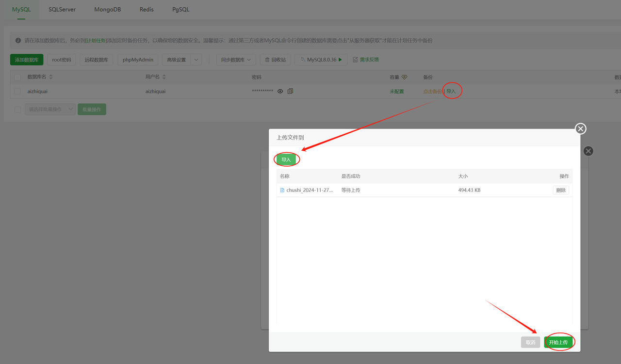Tick the checkbox beside batch operation dropdown
This screenshot has width=621, height=364.
point(18,110)
